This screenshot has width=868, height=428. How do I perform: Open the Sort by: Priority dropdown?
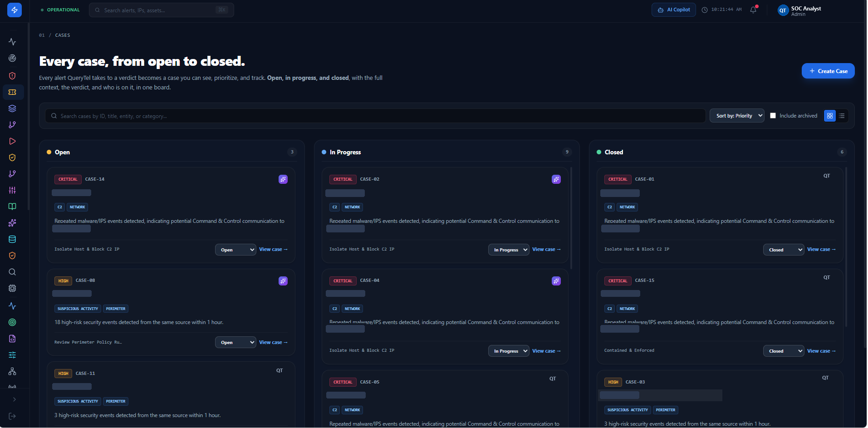[x=737, y=116]
